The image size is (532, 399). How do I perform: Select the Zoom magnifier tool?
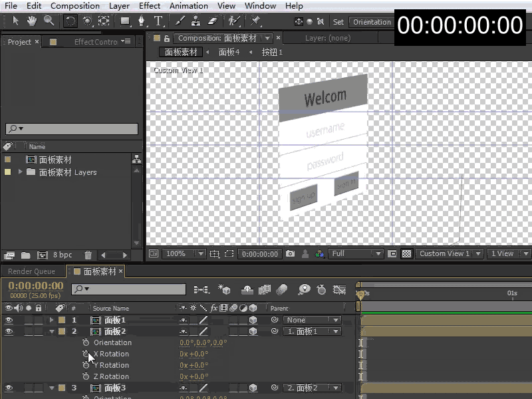coord(49,21)
